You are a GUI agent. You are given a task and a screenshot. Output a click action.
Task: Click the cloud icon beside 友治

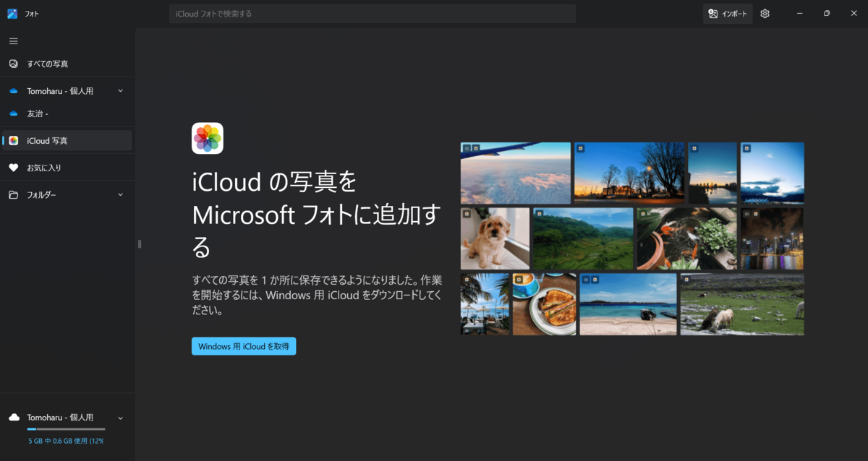click(13, 113)
